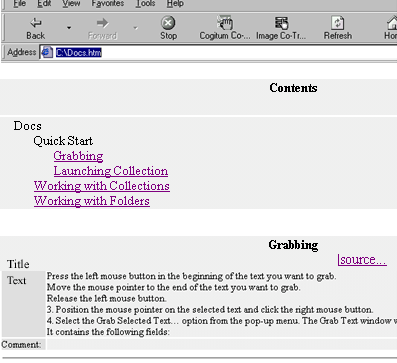This screenshot has width=397, height=363.
Task: Open the View menu
Action: pos(71,4)
